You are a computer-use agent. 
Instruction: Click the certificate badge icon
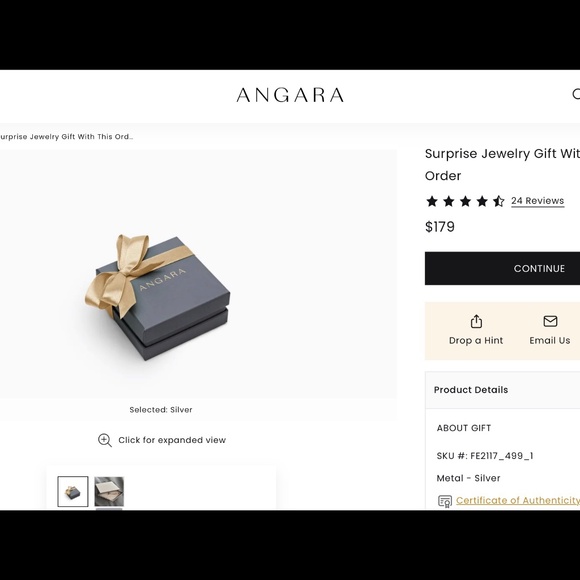(445, 501)
